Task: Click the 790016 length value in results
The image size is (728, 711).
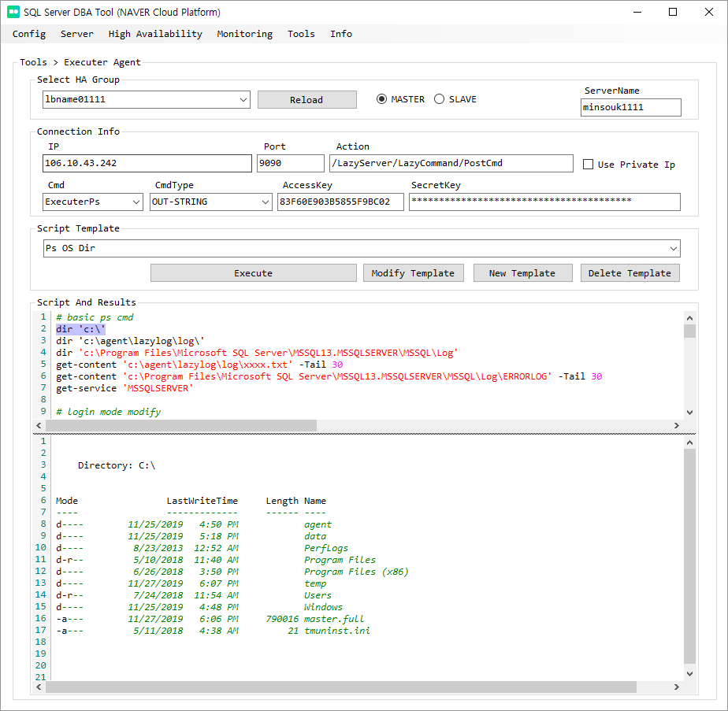Action: (282, 619)
